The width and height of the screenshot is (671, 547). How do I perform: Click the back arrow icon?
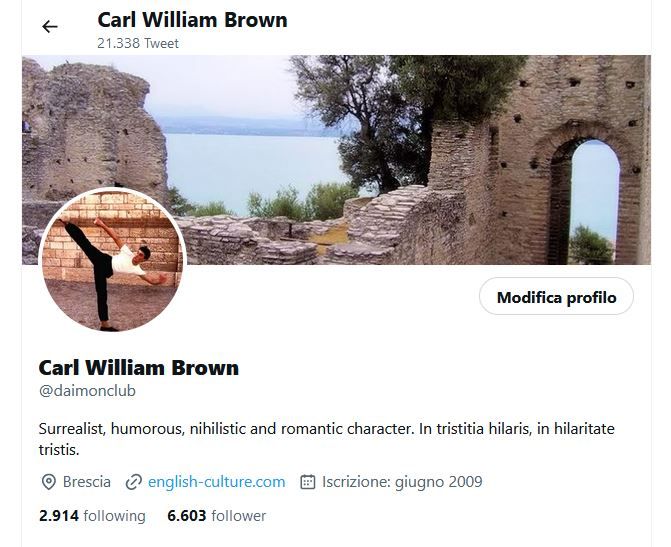pyautogui.click(x=50, y=27)
